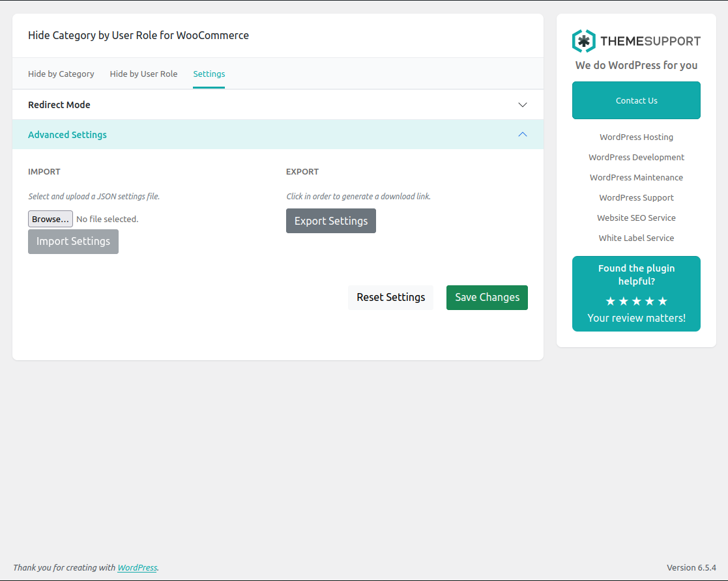Click the Advanced Settings section header

[278, 135]
